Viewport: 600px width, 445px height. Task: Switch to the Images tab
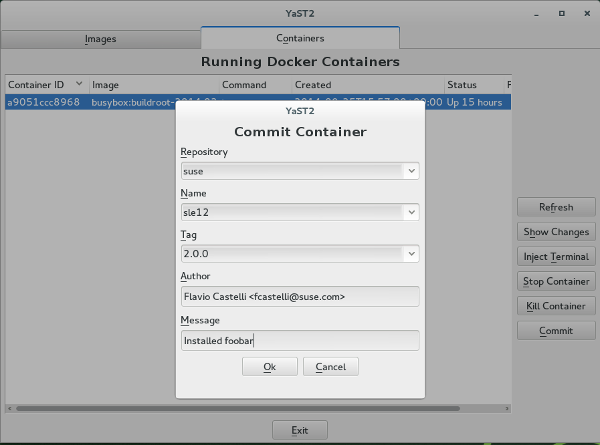(x=100, y=39)
